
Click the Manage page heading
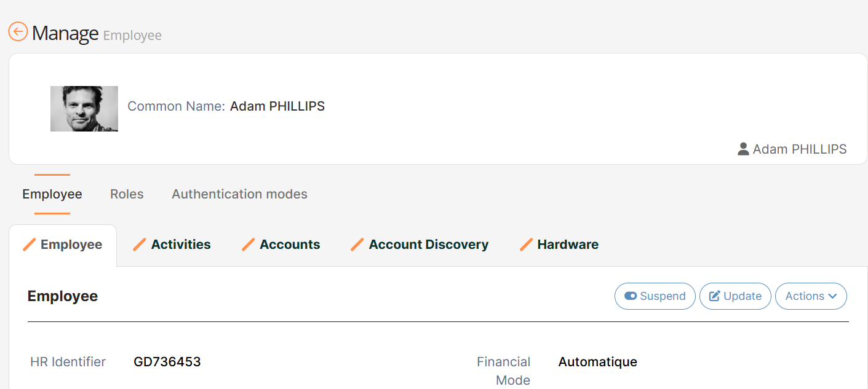coord(65,33)
